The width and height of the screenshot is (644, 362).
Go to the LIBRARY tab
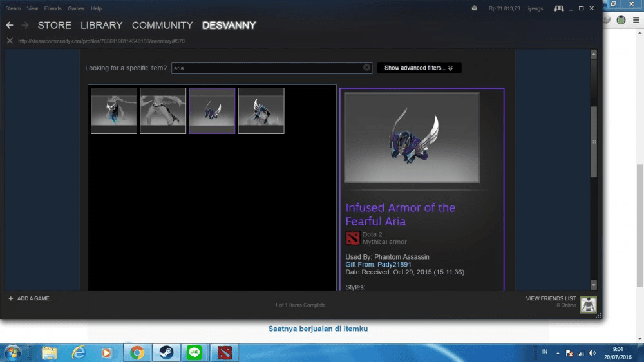point(102,26)
